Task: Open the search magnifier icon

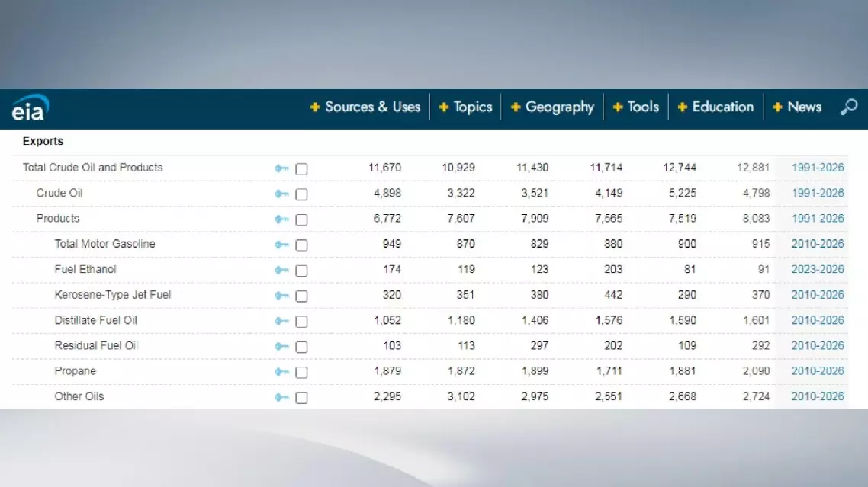Action: [848, 107]
